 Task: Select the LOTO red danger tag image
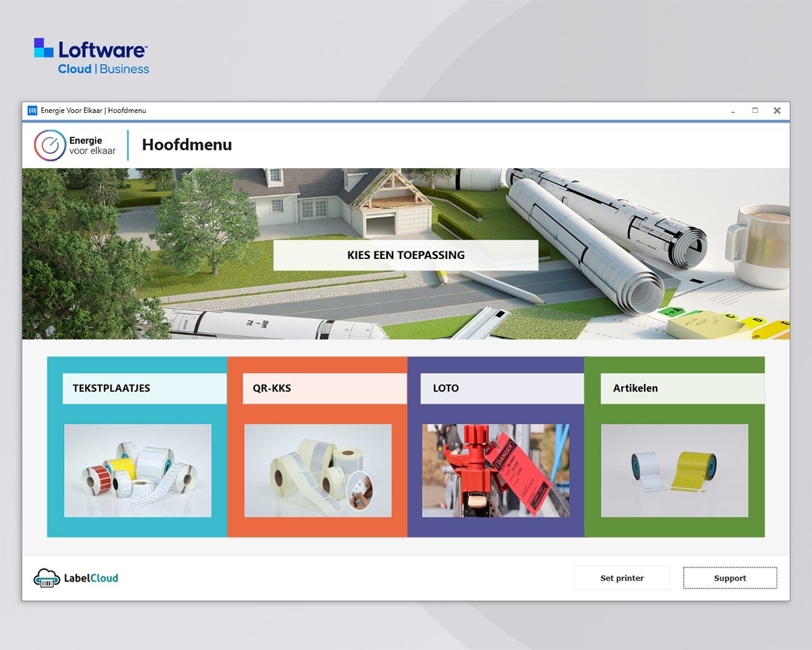click(495, 470)
